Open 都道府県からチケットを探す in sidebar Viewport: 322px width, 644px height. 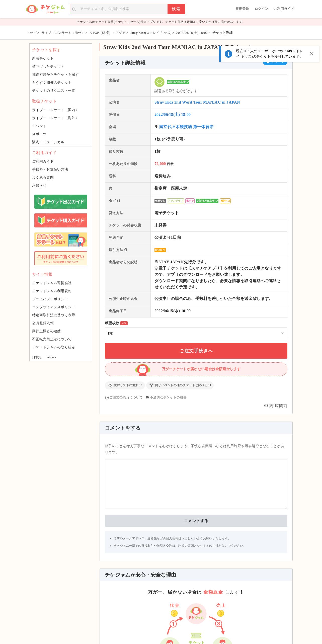click(x=55, y=75)
